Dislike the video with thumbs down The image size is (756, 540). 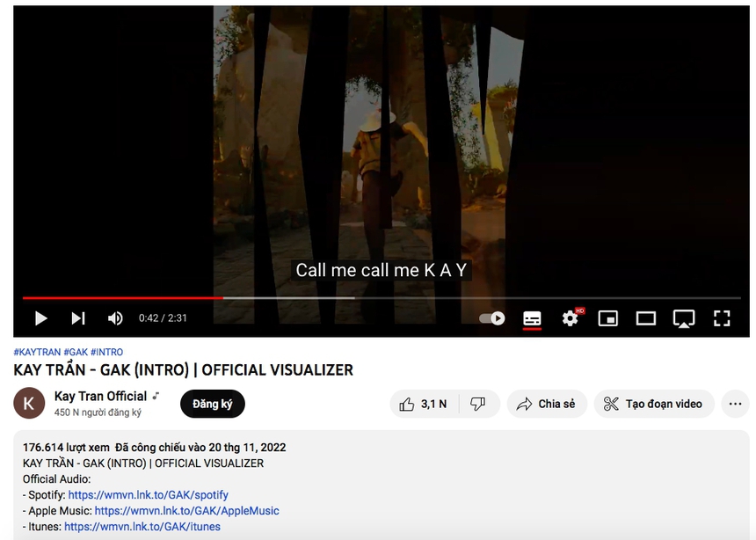coord(478,404)
